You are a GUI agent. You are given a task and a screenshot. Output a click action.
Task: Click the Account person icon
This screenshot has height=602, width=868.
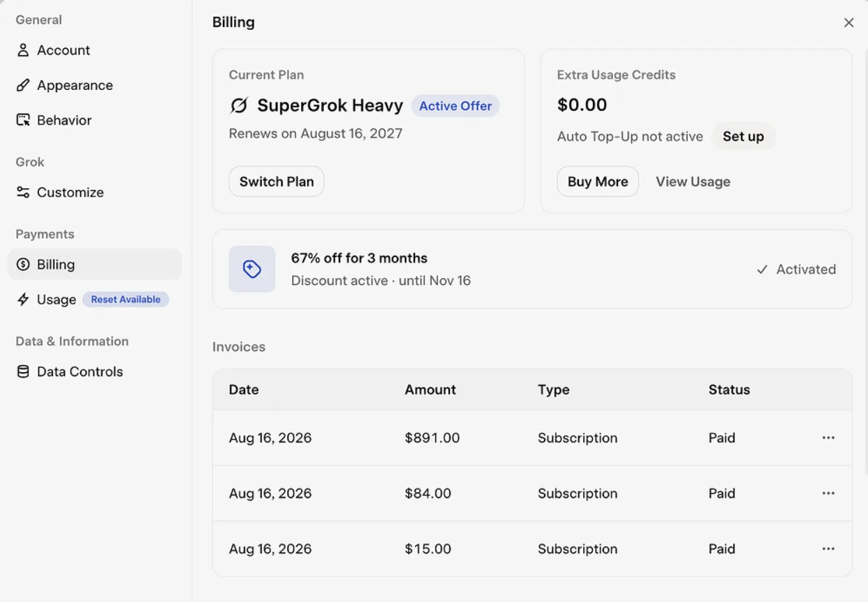[23, 50]
